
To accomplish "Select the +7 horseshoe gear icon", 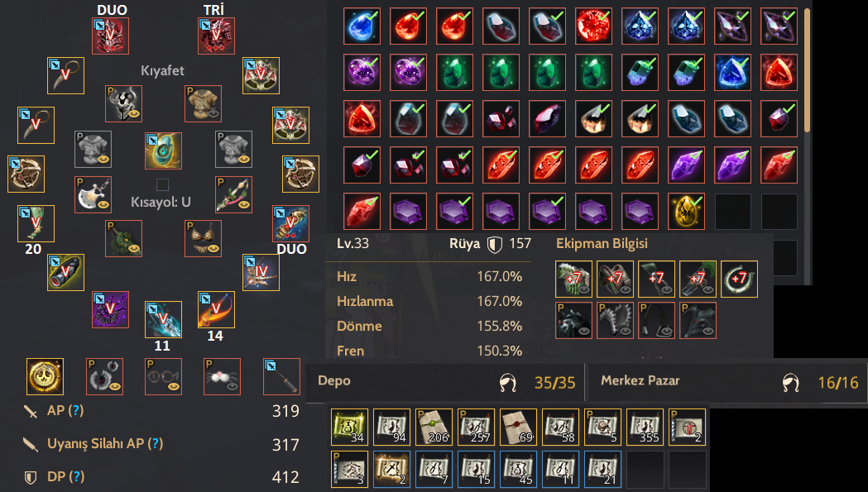I will (x=739, y=279).
